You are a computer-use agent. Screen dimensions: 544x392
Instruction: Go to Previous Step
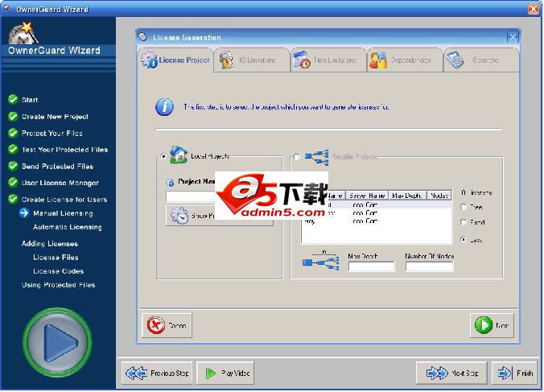pyautogui.click(x=157, y=373)
